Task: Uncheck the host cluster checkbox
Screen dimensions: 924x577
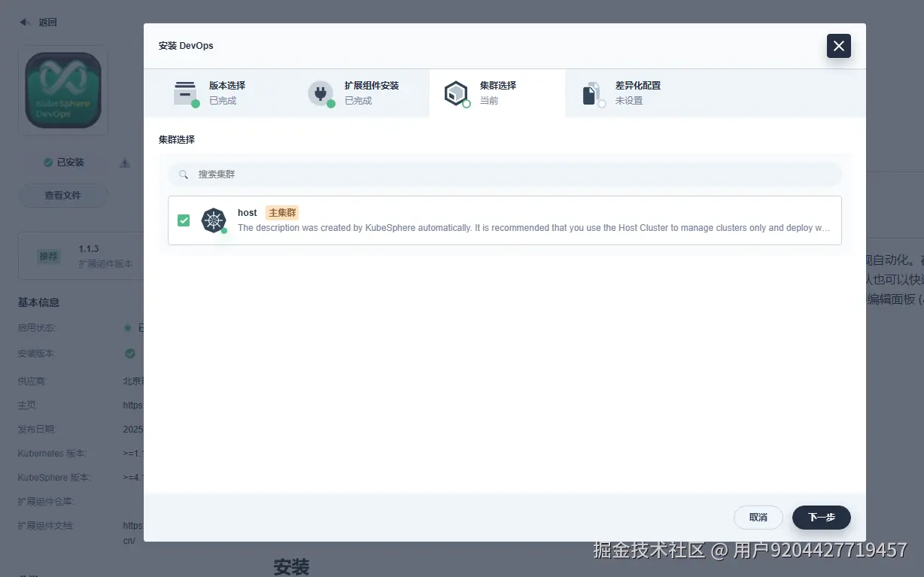Action: [x=184, y=220]
